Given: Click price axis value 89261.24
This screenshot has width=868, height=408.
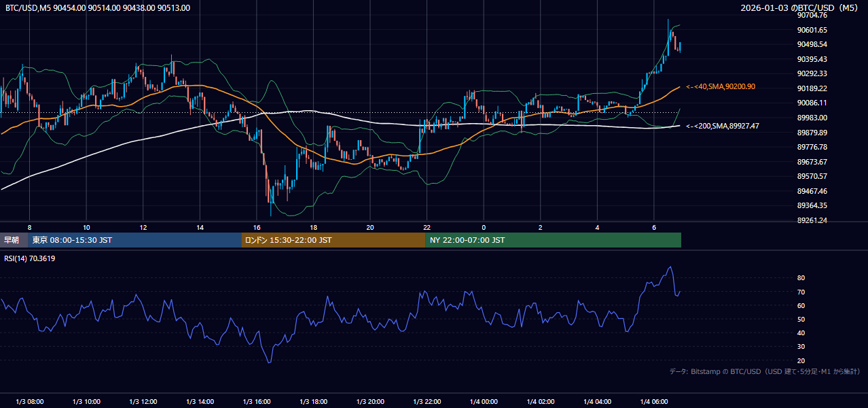Looking at the screenshot, I should pyautogui.click(x=812, y=220).
